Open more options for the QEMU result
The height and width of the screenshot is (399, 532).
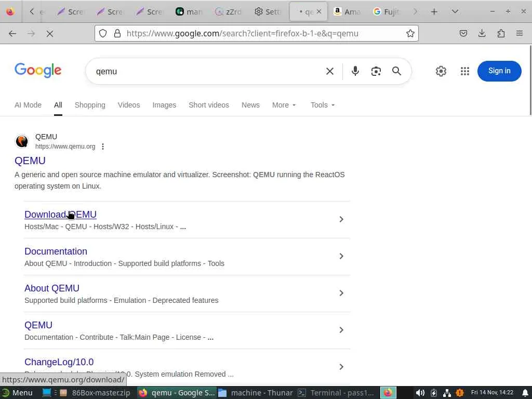click(x=103, y=147)
